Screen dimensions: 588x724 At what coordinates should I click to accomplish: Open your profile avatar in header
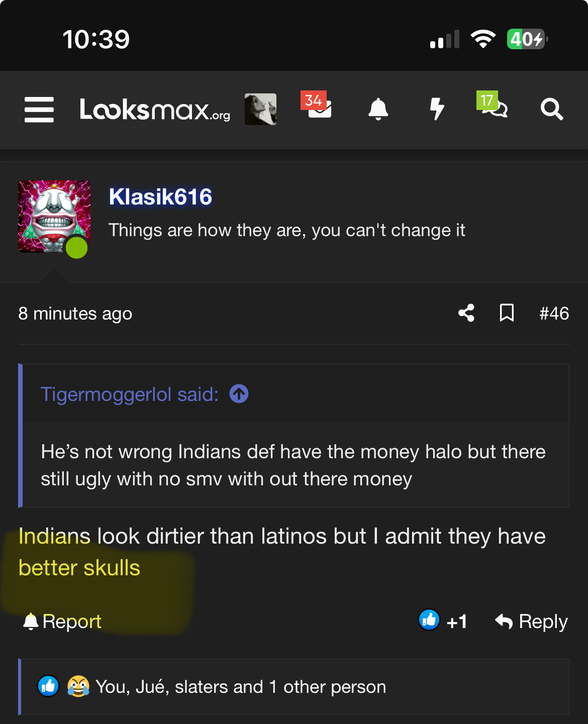[x=260, y=109]
